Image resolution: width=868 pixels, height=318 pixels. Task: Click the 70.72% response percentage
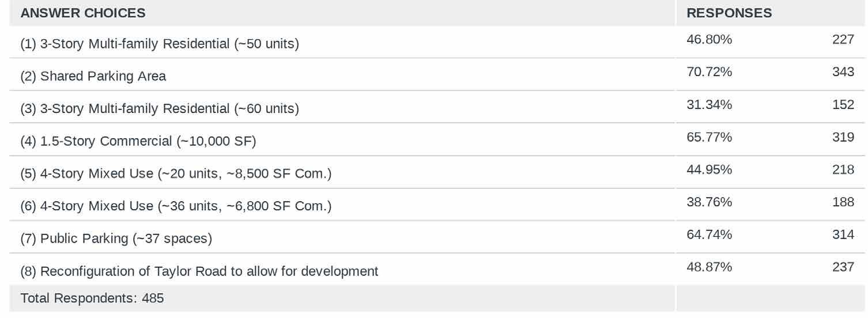(x=710, y=72)
